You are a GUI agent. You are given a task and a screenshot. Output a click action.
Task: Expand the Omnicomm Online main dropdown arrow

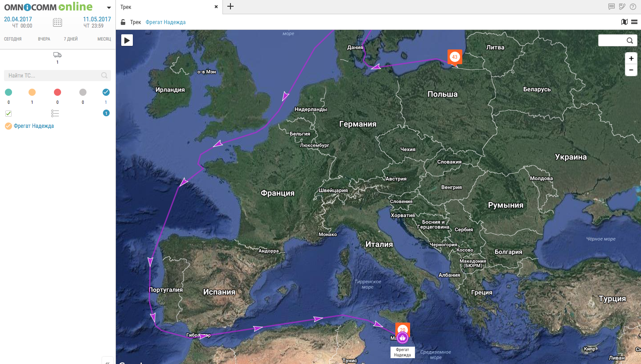click(109, 8)
